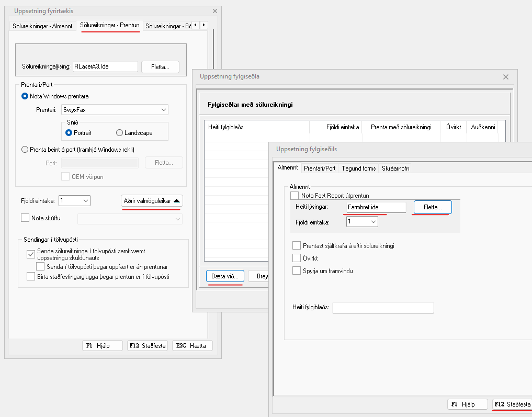Check Nota Fast Report útprentun
532x417 pixels.
pos(295,195)
